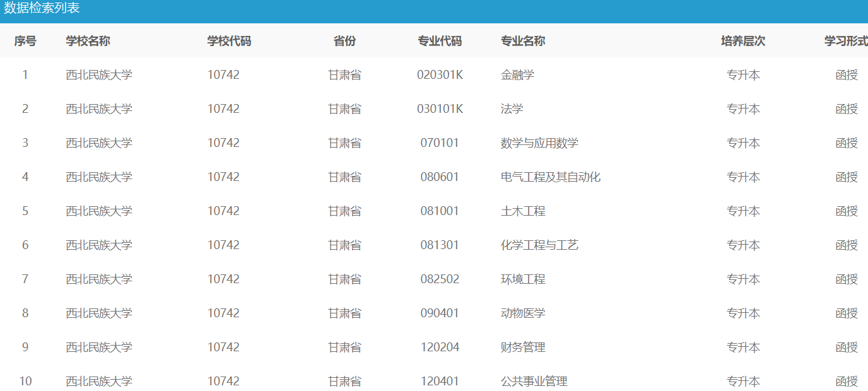Click 函授 in the 电气工程及其自动化 row
This screenshot has height=391, width=868.
click(x=847, y=177)
